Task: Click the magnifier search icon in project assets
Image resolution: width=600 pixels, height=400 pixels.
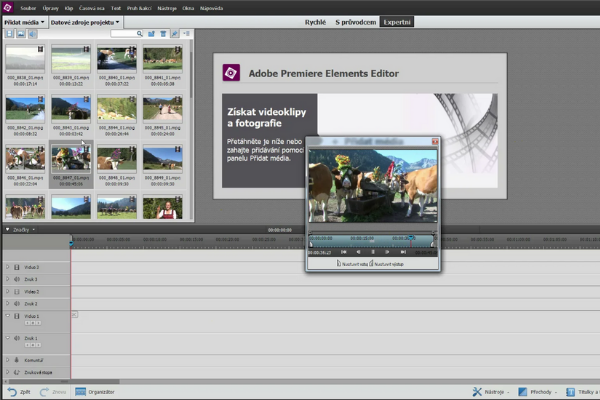Action: [x=140, y=34]
